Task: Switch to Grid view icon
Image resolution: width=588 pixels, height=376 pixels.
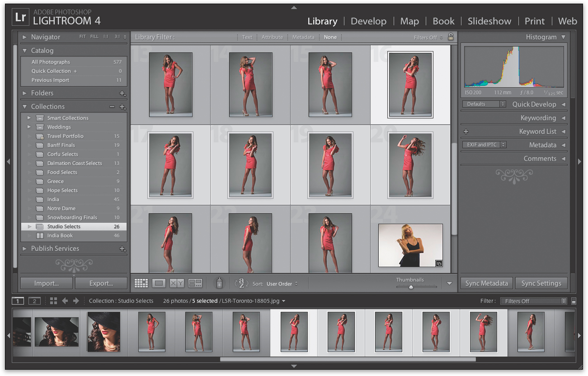Action: point(141,283)
